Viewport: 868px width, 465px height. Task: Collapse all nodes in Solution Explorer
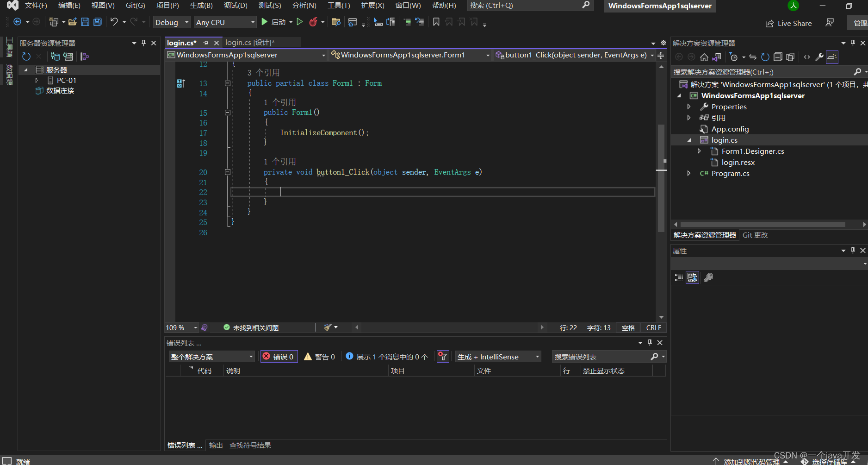coord(778,57)
